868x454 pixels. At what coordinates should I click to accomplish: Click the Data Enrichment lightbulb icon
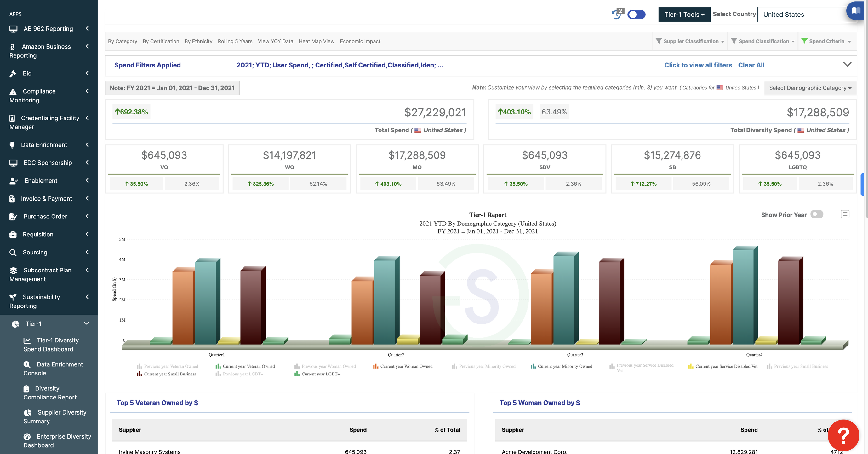click(x=12, y=145)
